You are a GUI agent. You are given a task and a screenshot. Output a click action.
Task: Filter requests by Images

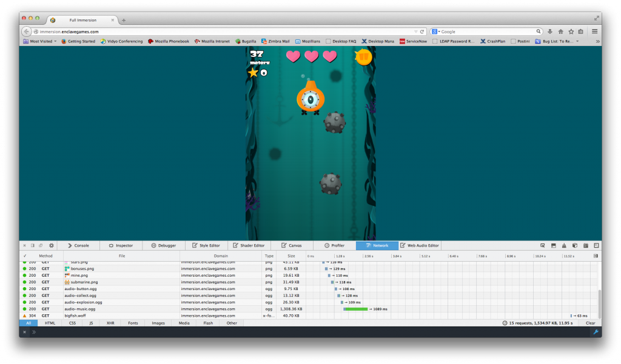158,323
